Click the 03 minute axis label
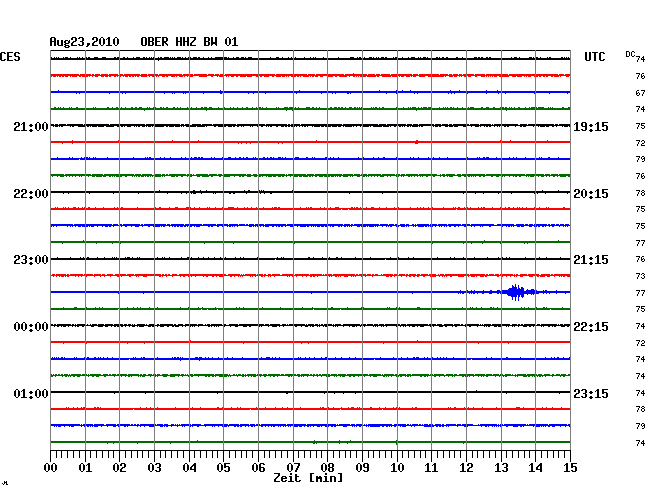The image size is (650, 494). (155, 467)
